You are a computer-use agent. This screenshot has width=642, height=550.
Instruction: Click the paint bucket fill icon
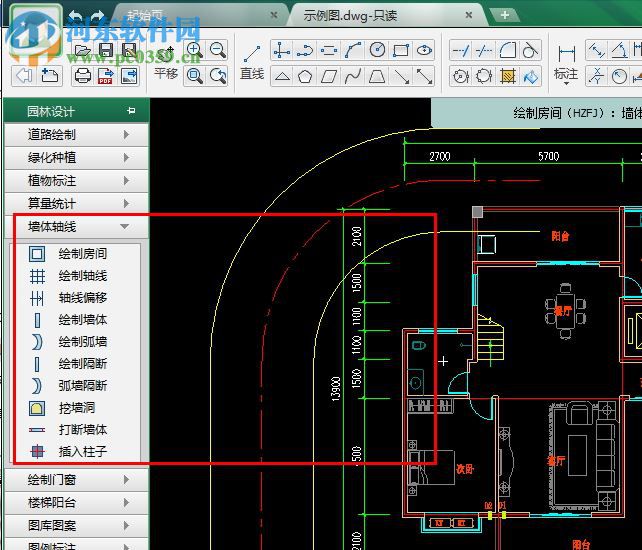click(531, 76)
